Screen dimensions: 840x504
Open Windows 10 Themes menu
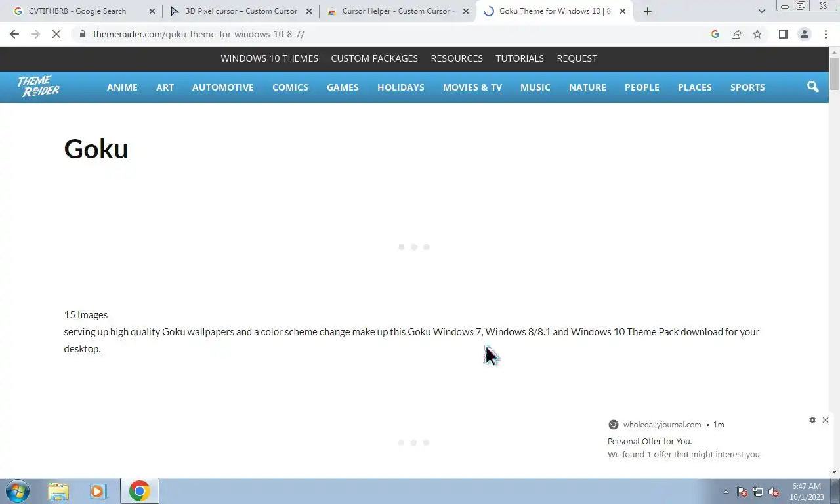tap(269, 58)
